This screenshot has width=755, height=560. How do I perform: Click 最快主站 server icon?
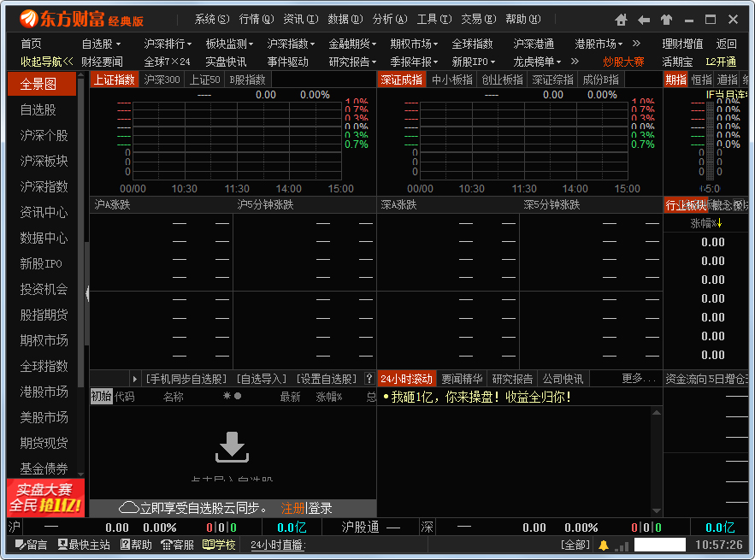(84, 545)
